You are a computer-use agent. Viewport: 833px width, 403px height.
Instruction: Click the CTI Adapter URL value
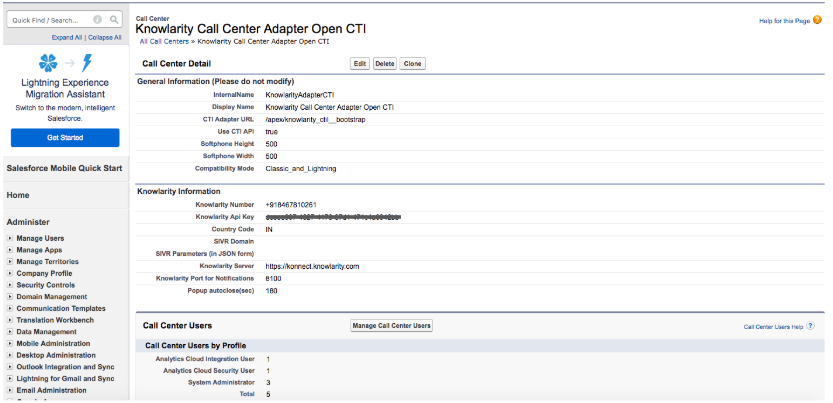[316, 119]
